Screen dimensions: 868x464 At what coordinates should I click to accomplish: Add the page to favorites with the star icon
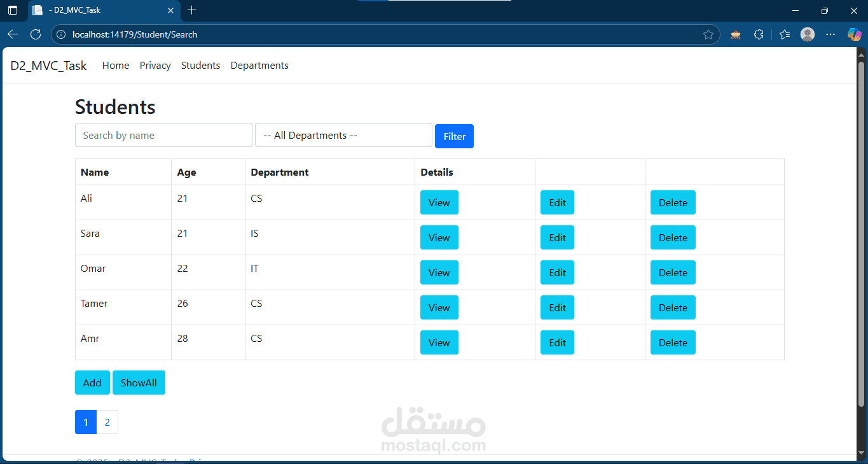(x=708, y=34)
